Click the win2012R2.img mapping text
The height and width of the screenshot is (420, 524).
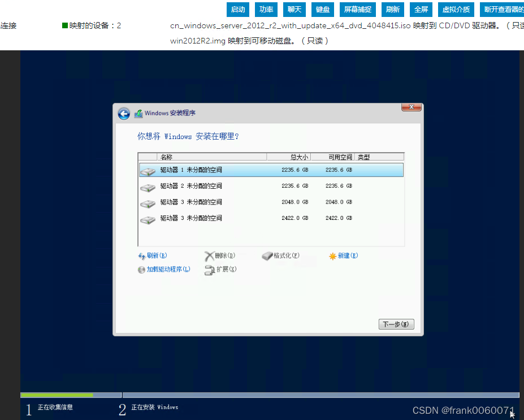coord(249,41)
